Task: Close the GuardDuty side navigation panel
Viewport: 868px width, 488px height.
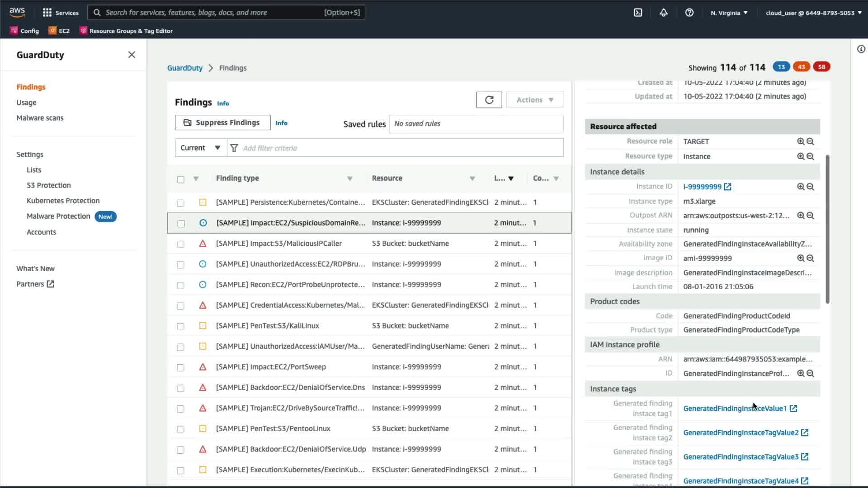Action: click(132, 55)
